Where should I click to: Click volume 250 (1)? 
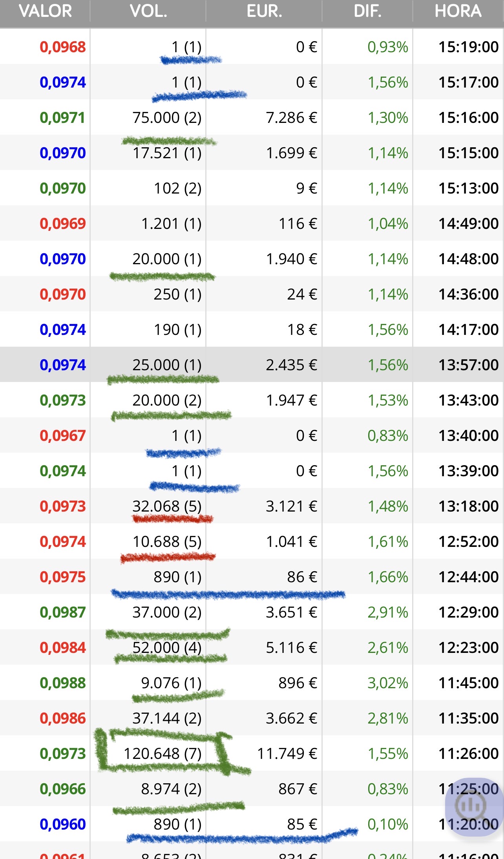tap(177, 294)
